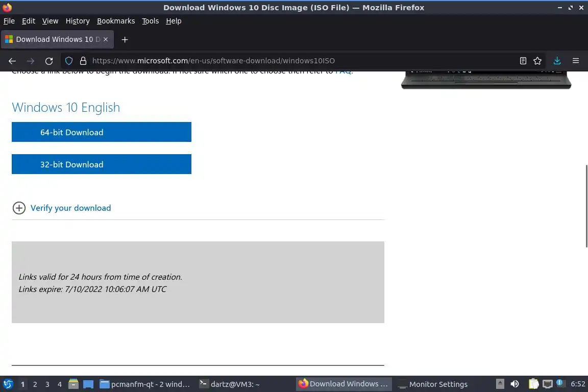Toggle reader view icon

tap(523, 61)
